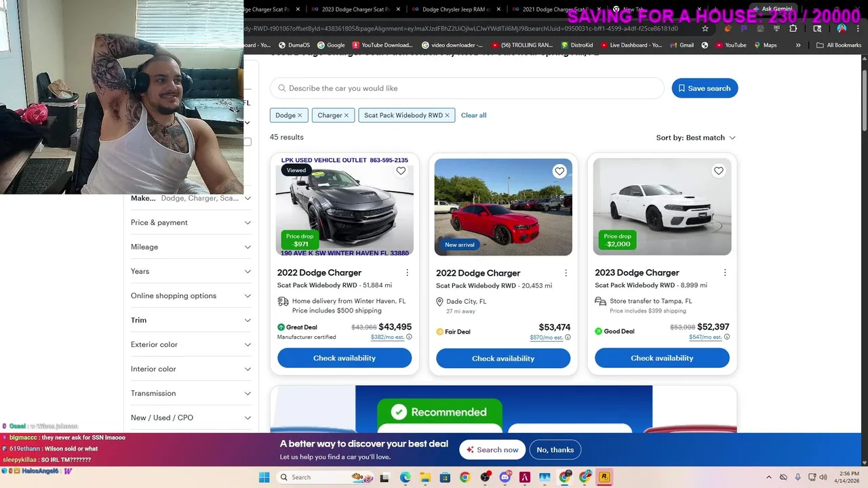Image resolution: width=868 pixels, height=488 pixels.
Task: Expand the Mileage filter
Action: 191,247
